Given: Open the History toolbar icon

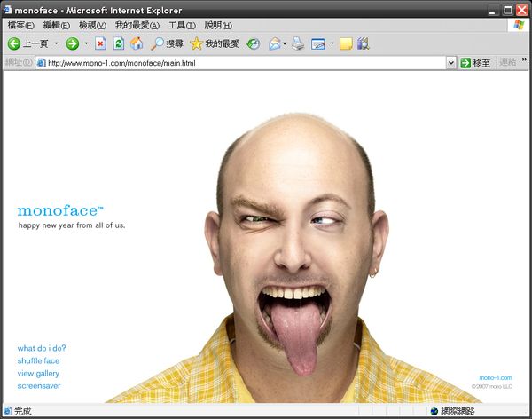Looking at the screenshot, I should coord(253,43).
